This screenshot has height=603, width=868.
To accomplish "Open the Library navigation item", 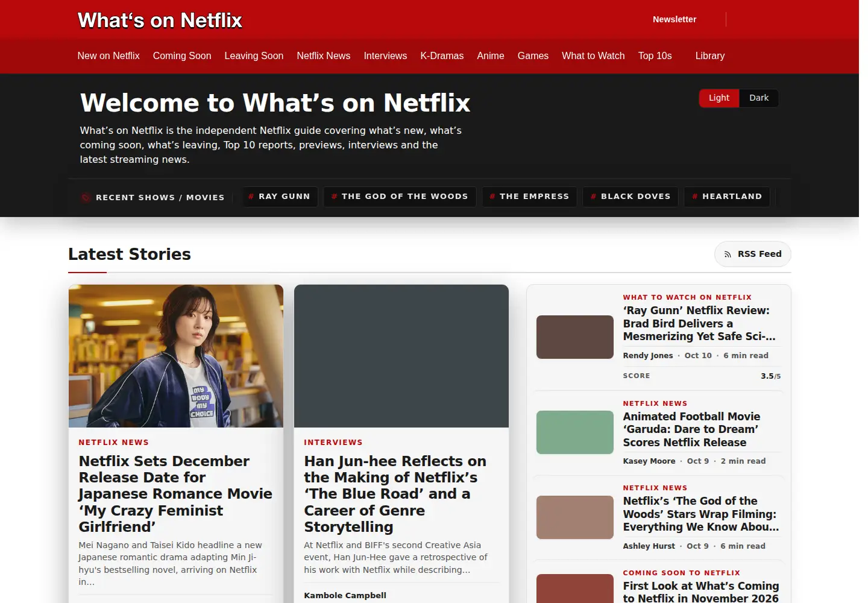I will tap(710, 55).
